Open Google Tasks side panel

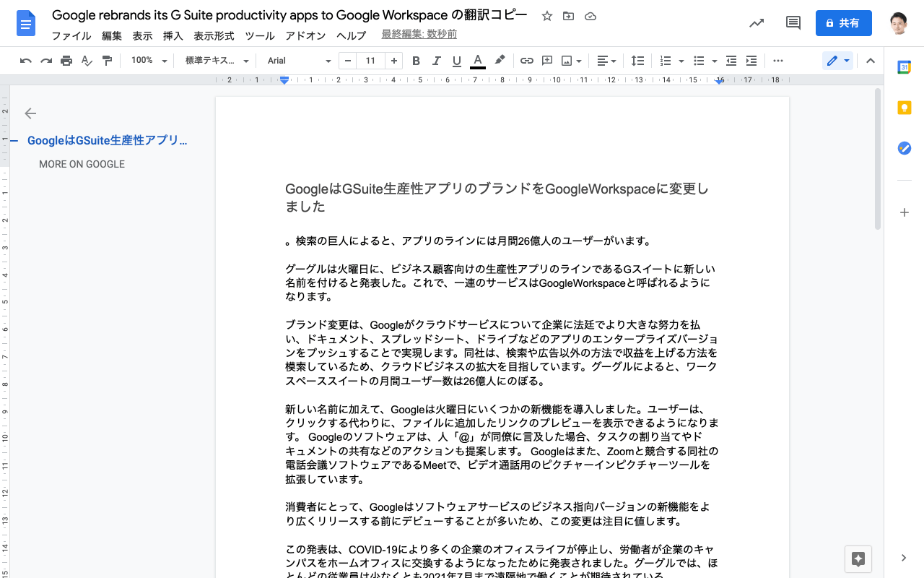tap(904, 148)
